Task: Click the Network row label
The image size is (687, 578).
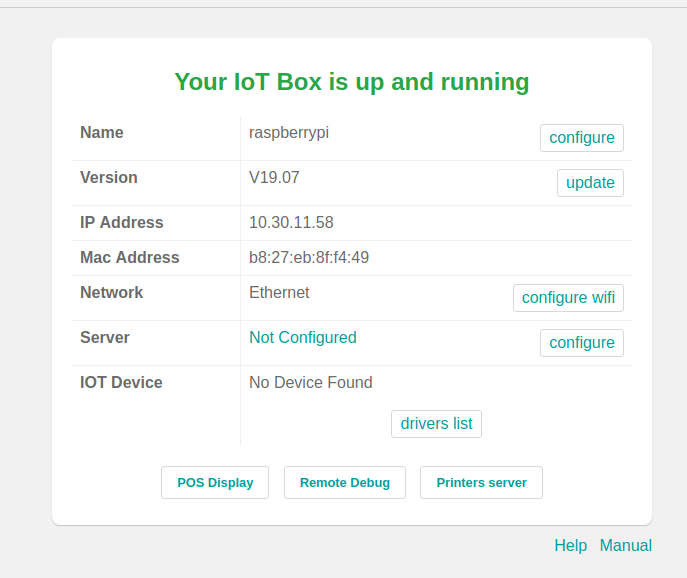Action: pyautogui.click(x=111, y=292)
